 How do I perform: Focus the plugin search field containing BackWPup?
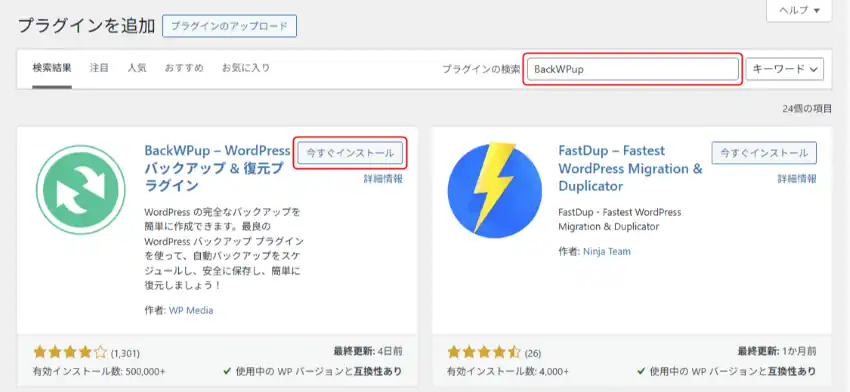click(x=633, y=69)
